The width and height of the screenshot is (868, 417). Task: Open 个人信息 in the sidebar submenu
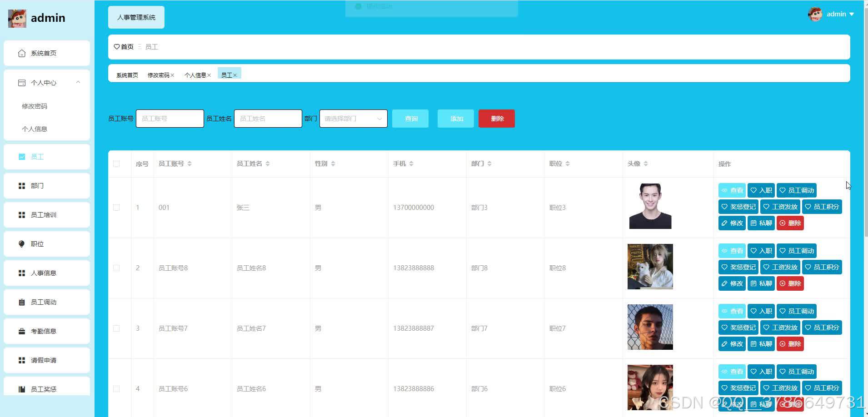(35, 129)
